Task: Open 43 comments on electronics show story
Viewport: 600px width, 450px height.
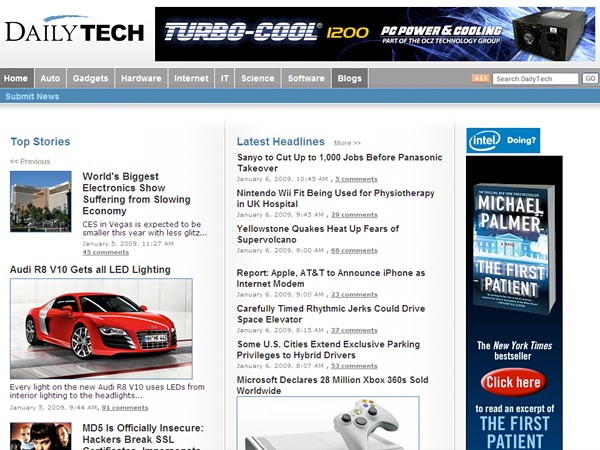Action: click(106, 253)
